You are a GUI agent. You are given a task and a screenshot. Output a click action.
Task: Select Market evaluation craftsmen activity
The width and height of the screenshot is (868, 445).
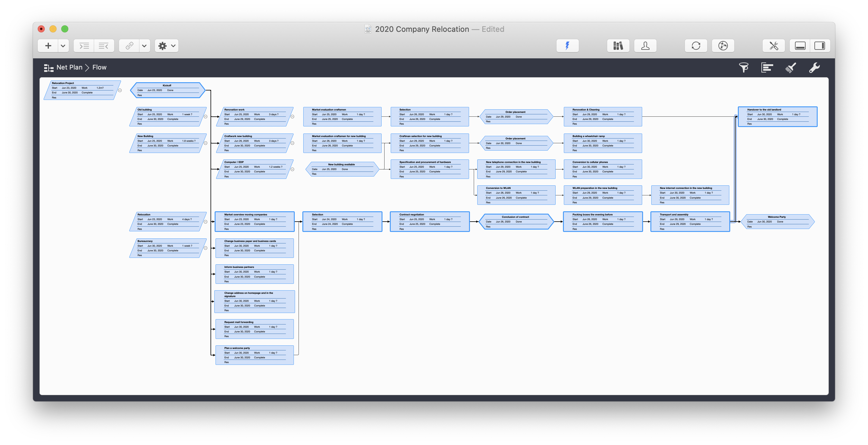[x=342, y=117]
